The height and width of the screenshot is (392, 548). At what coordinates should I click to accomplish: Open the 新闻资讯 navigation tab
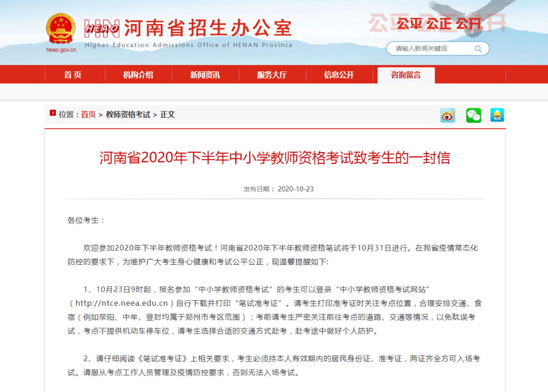(x=205, y=75)
